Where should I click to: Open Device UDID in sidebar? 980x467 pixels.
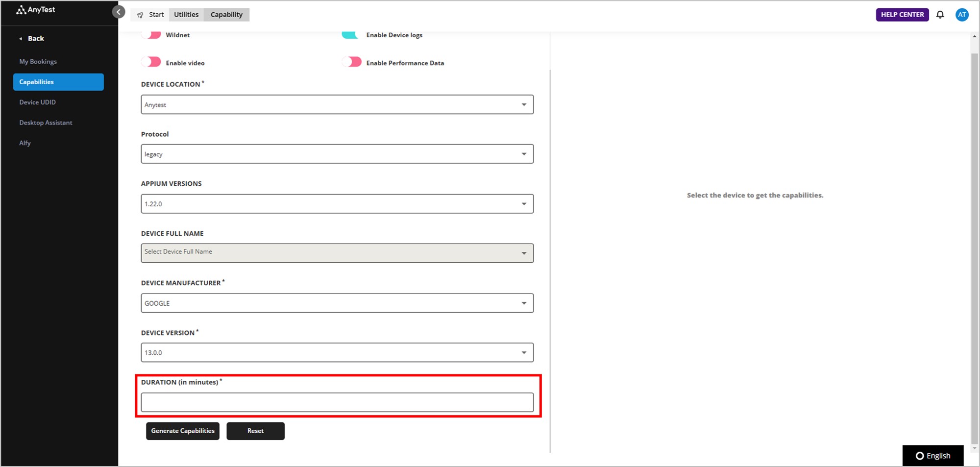point(38,102)
